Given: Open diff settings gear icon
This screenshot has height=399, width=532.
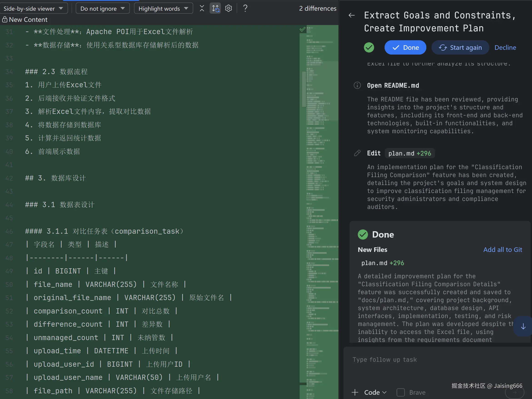Looking at the screenshot, I should coord(229,8).
